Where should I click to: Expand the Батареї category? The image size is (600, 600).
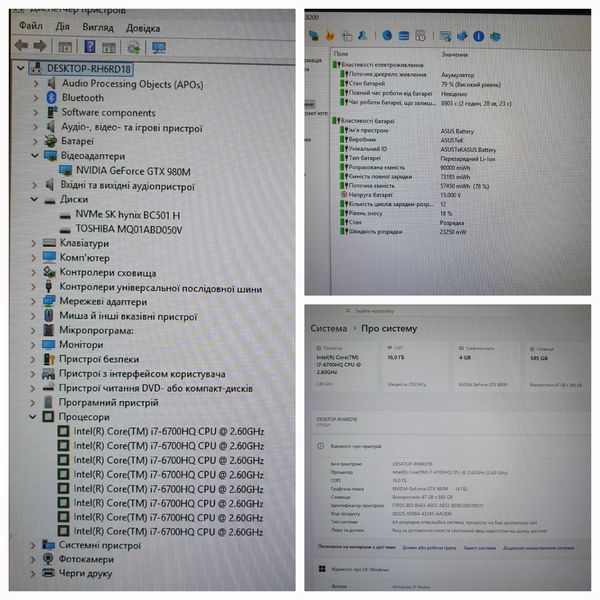click(35, 142)
